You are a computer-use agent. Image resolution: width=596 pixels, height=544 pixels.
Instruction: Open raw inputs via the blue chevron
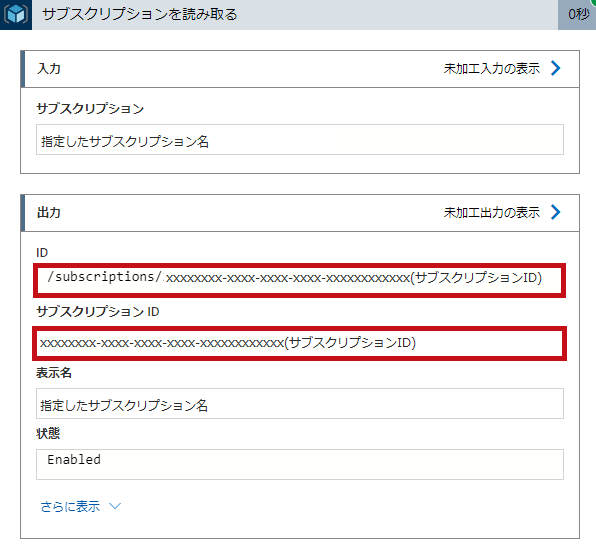point(555,68)
